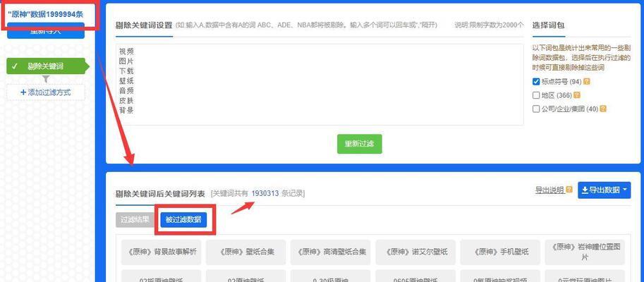Viewport: 644px width, 282px height.
Task: Click the funnel filter icon under 剔除关键词
Action: point(46,79)
